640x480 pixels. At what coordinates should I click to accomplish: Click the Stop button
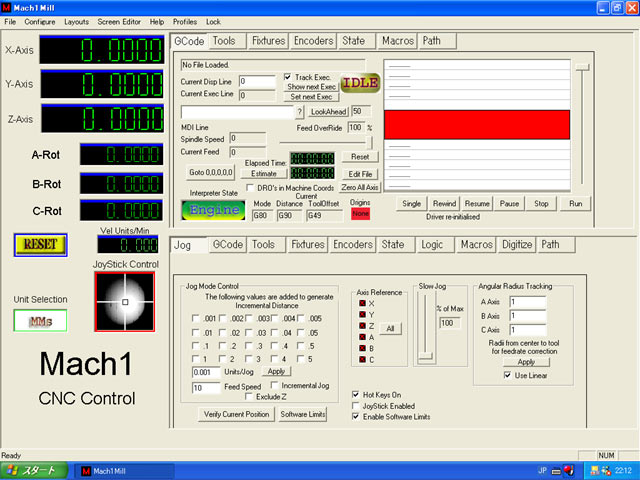pyautogui.click(x=541, y=204)
